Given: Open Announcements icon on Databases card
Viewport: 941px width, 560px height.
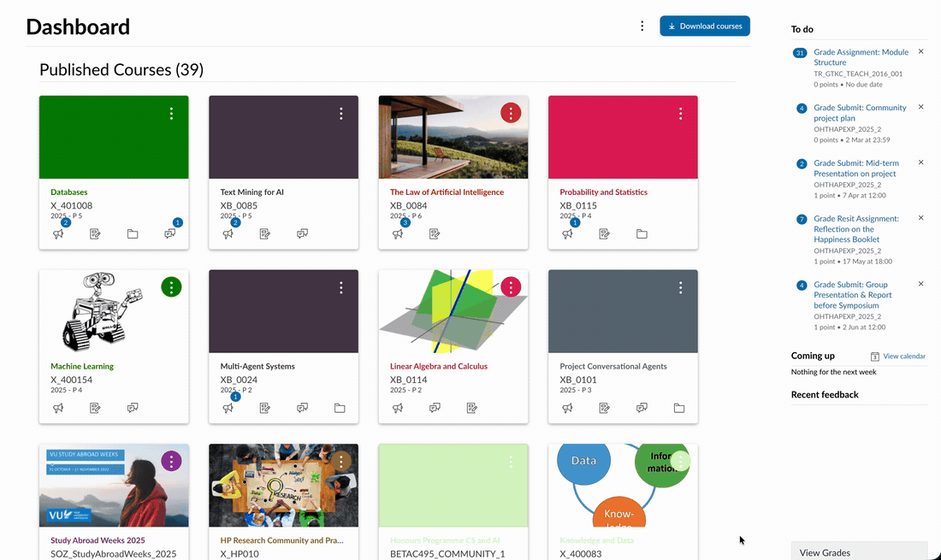Looking at the screenshot, I should click(x=58, y=234).
